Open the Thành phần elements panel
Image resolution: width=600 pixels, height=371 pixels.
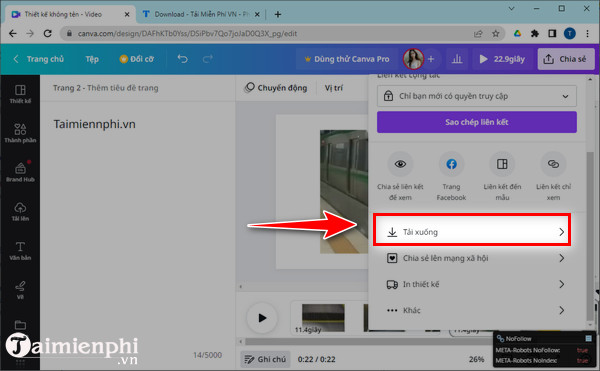tap(20, 133)
